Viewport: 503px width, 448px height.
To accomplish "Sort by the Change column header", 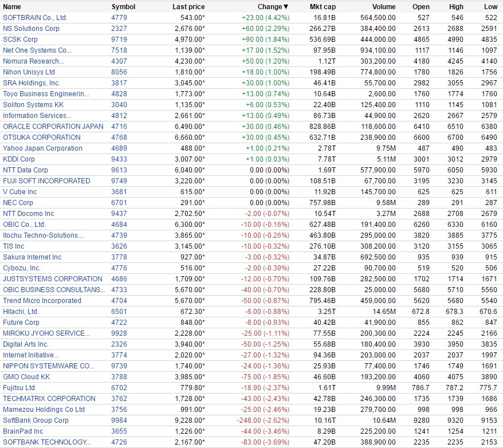I will coord(273,7).
